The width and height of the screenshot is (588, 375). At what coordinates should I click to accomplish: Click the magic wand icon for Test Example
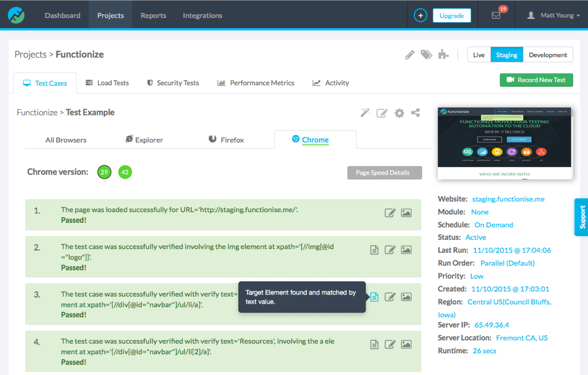click(365, 113)
